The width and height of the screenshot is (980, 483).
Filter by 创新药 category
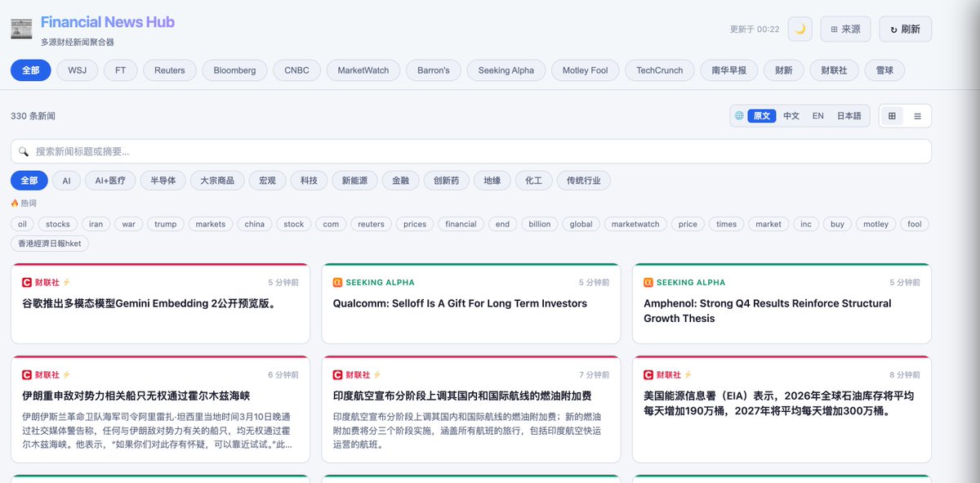447,181
